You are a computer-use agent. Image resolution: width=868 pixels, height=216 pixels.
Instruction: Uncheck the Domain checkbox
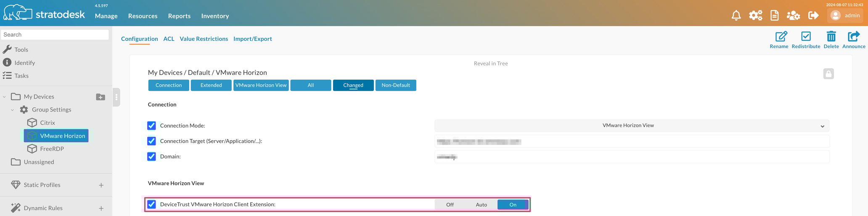[152, 156]
